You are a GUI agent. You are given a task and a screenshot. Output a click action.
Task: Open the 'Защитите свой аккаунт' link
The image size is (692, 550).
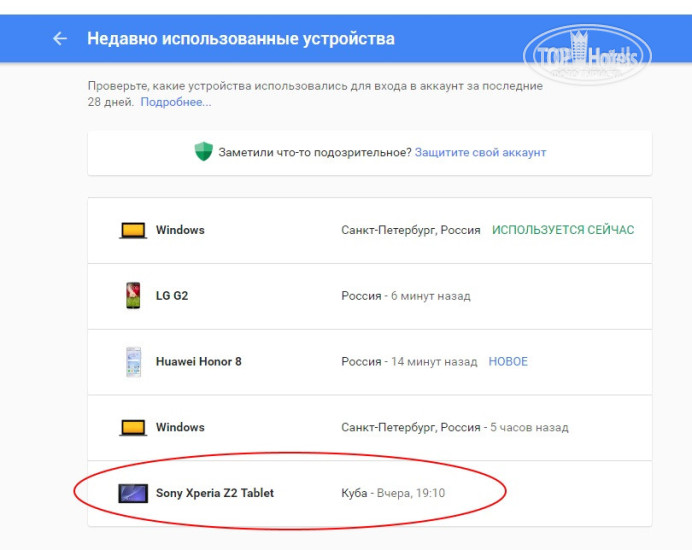click(x=480, y=153)
